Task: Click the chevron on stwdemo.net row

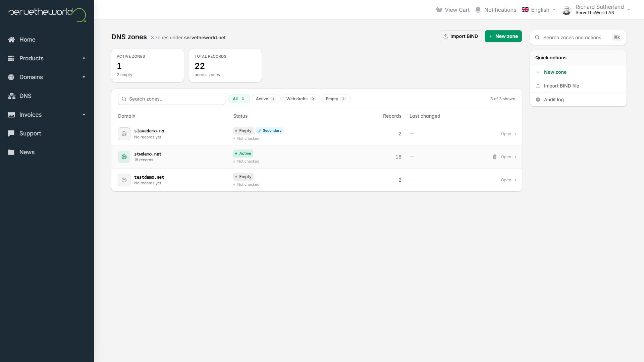Action: [516, 157]
